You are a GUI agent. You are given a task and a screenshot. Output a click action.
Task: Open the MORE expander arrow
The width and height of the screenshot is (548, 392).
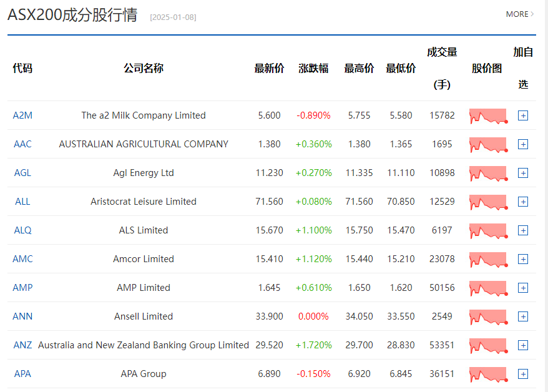(x=521, y=14)
